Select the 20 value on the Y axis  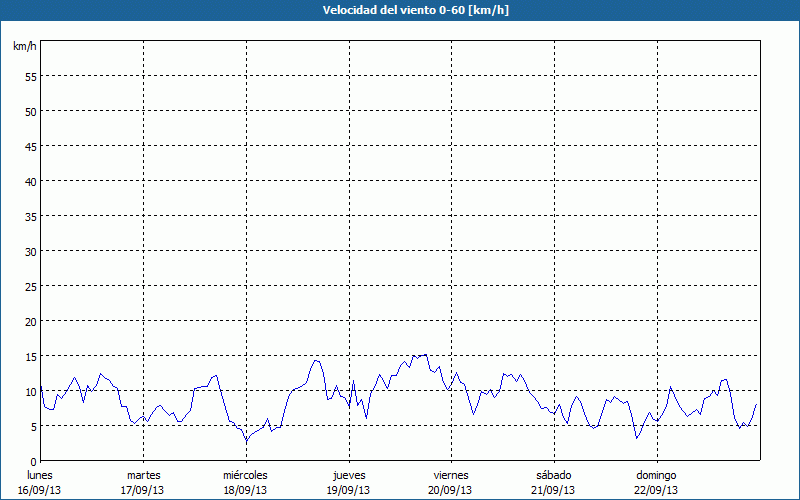[30, 321]
